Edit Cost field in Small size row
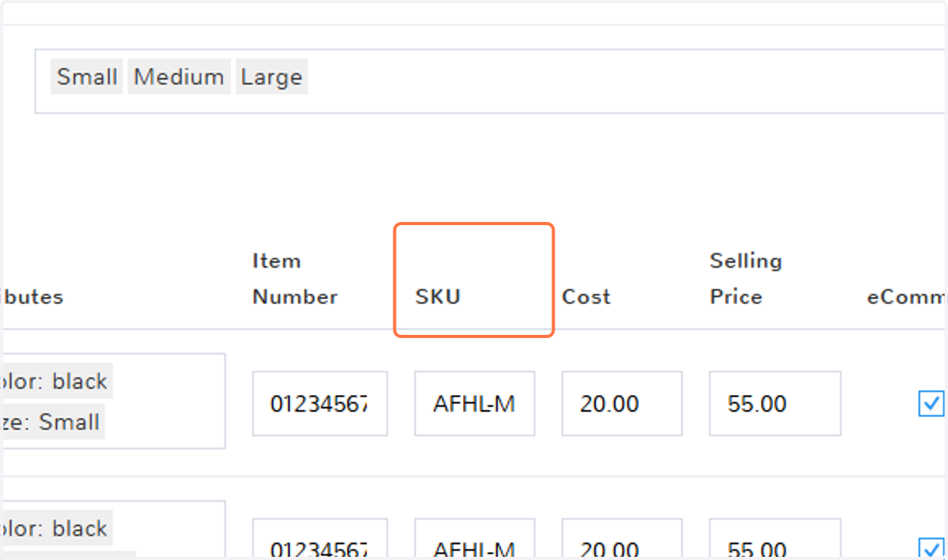 coord(622,404)
